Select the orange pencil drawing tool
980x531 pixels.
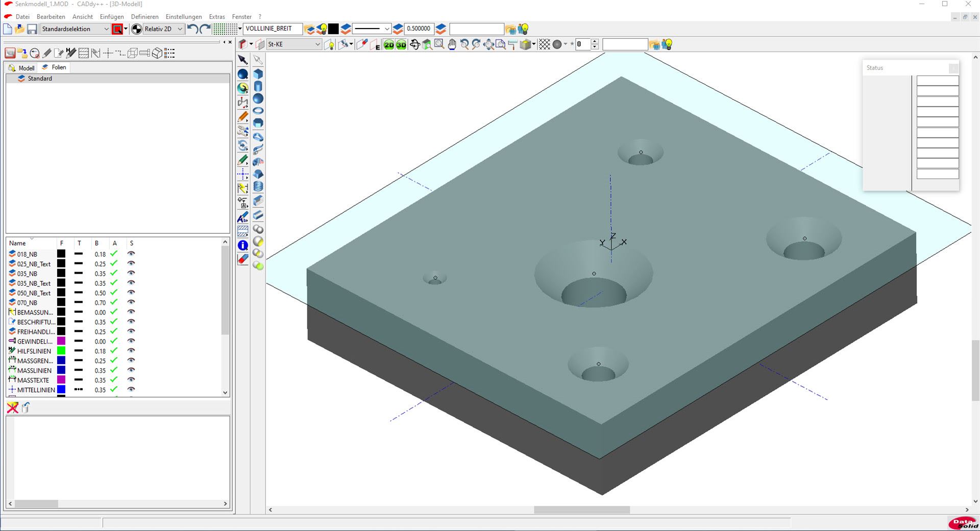243,117
